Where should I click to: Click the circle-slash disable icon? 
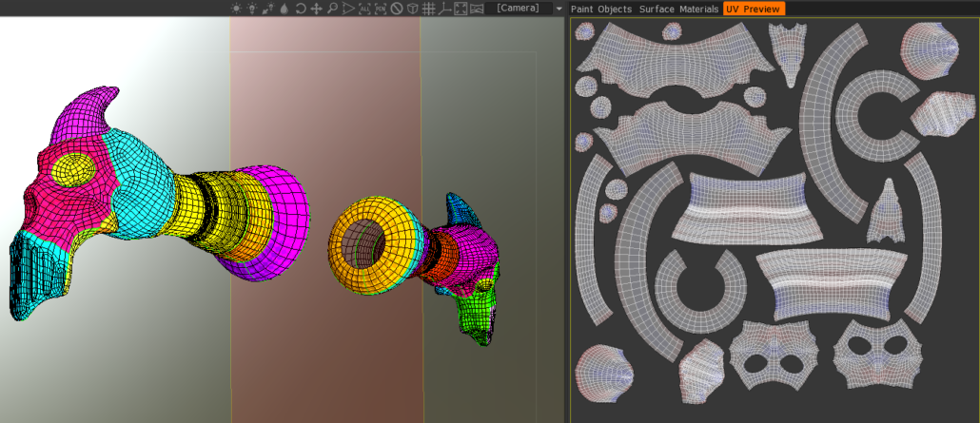pos(396,9)
